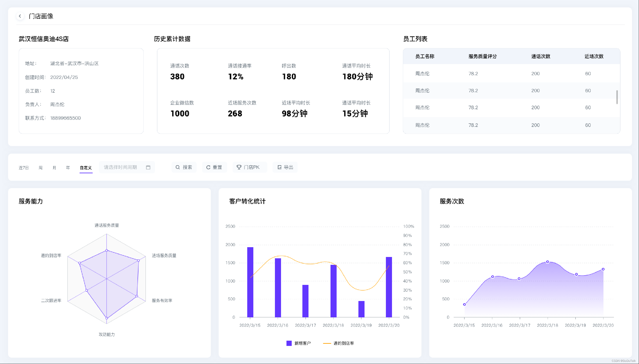The width and height of the screenshot is (639, 364).
Task: Click the employee list vertical scrollbar
Action: (617, 97)
